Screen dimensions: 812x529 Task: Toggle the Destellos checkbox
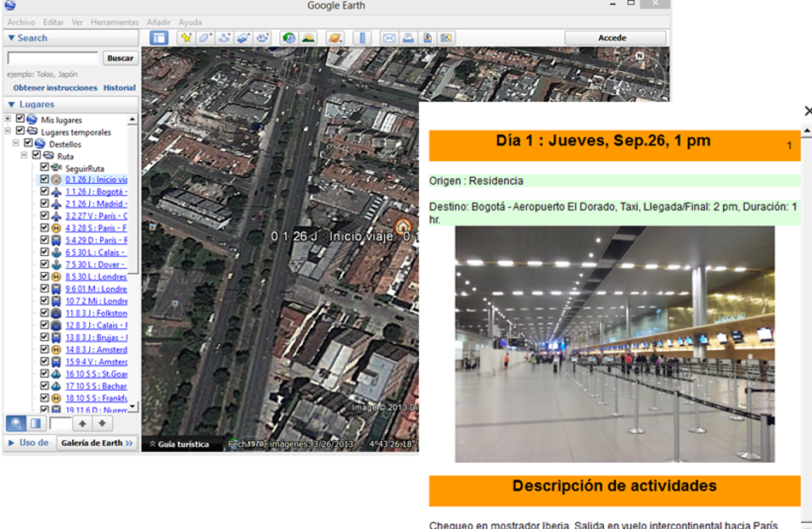tap(29, 143)
